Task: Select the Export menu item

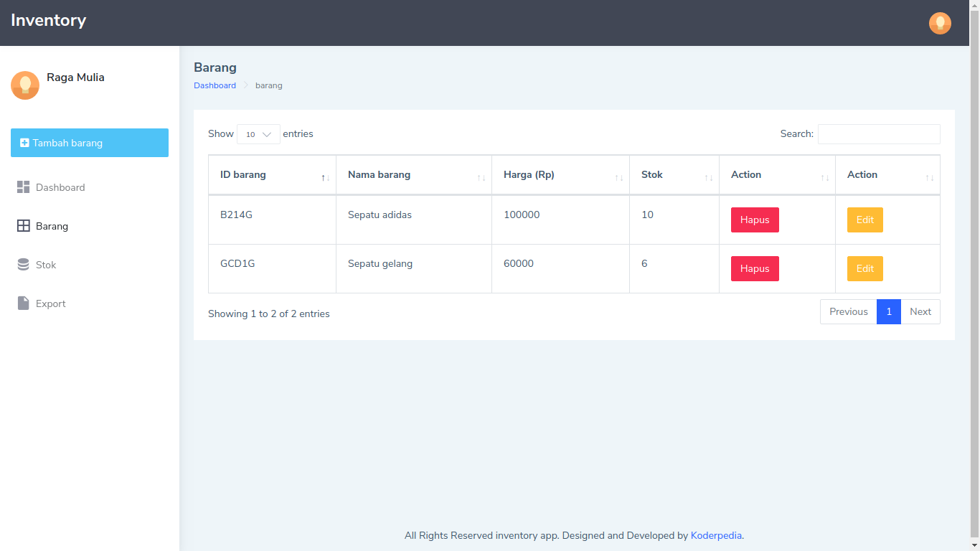Action: click(50, 303)
